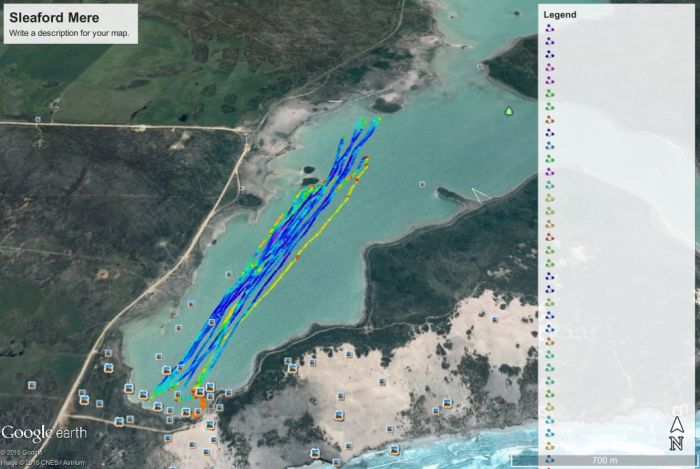Click the white line marker near the eastern island
Screen dimensions: 700x469
tap(477, 194)
